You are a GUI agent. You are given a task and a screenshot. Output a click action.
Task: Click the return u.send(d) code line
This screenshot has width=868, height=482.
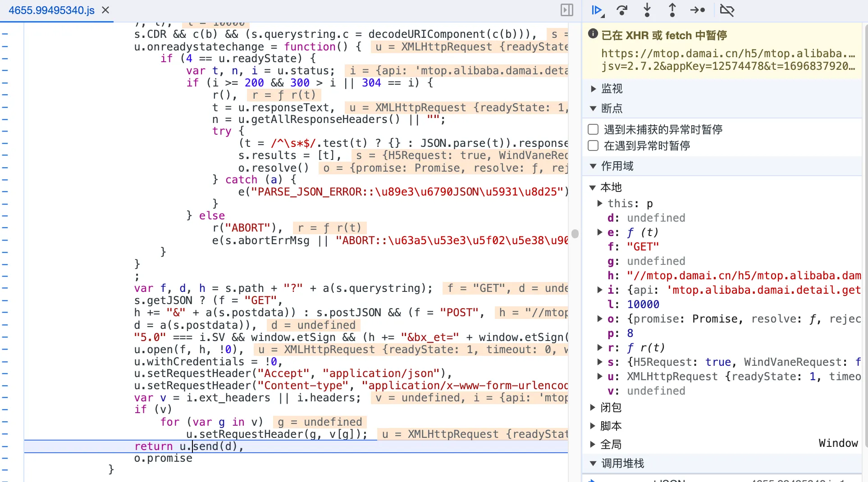click(189, 446)
